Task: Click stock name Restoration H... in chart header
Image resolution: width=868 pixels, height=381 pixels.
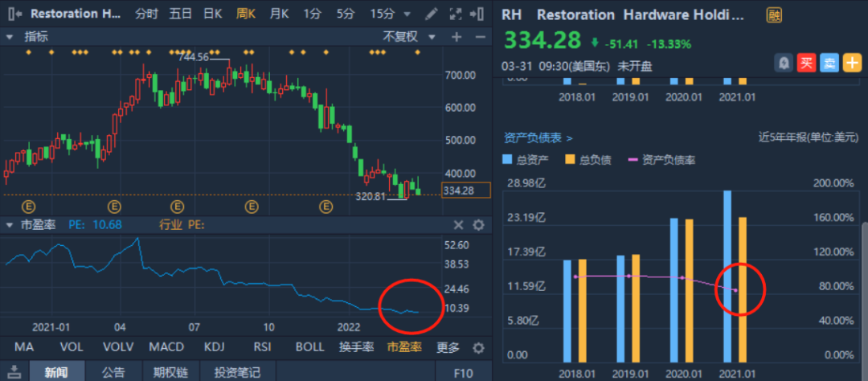Action: (x=76, y=14)
